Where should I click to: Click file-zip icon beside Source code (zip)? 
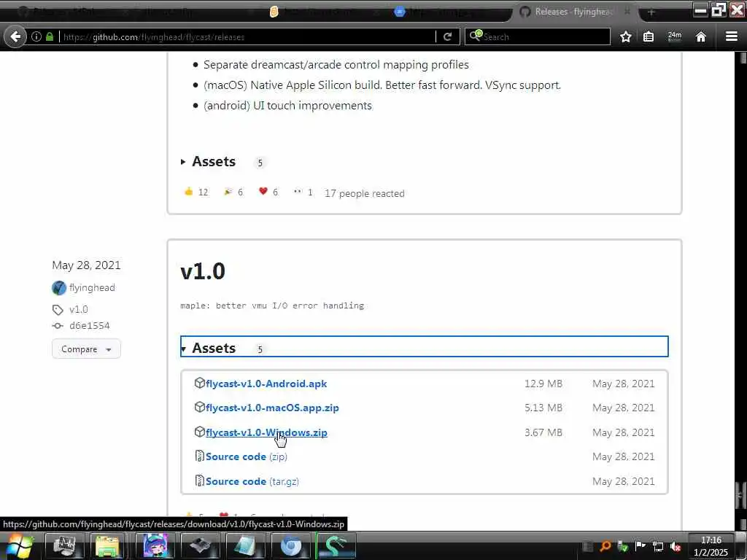click(x=200, y=456)
